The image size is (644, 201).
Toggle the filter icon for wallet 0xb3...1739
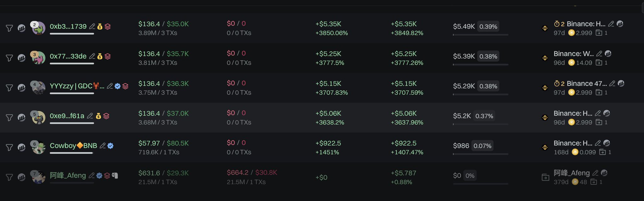(9, 28)
